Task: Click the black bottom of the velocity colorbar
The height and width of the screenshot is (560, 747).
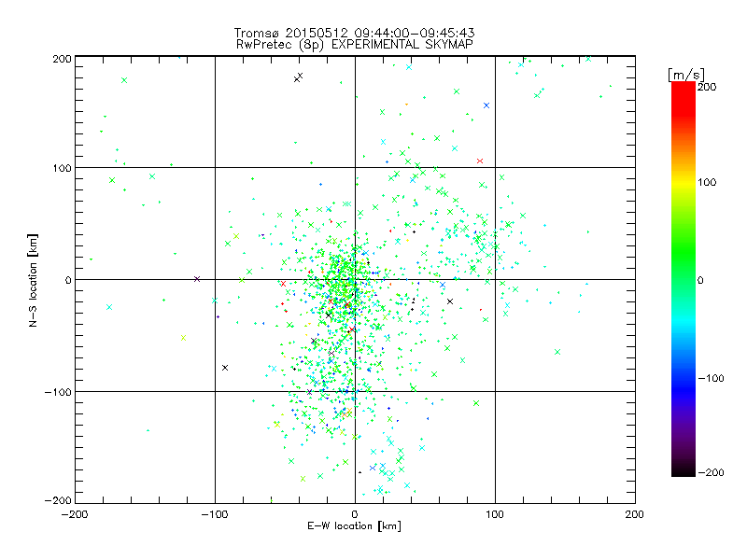Action: pyautogui.click(x=684, y=470)
